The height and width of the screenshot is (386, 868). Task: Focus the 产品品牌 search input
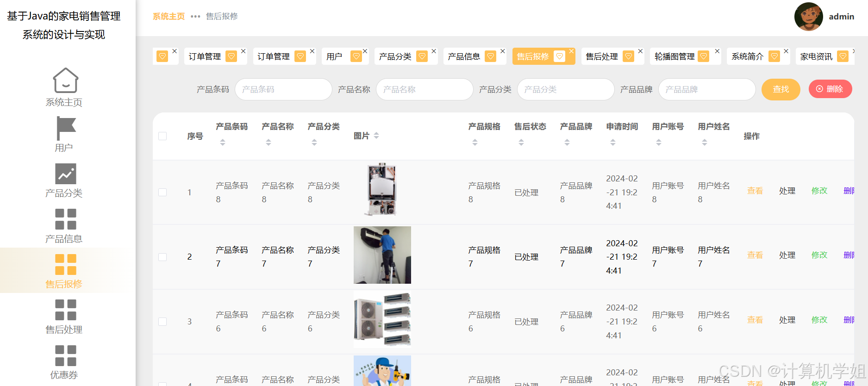707,89
